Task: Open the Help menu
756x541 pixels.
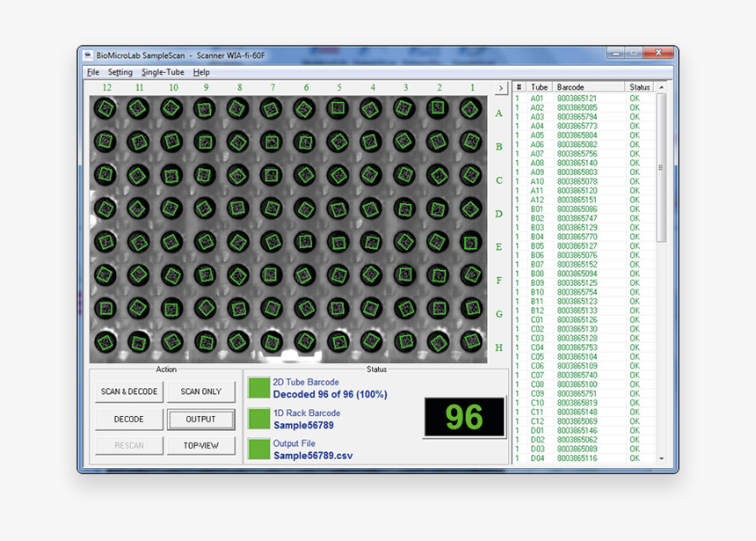Action: pos(201,72)
